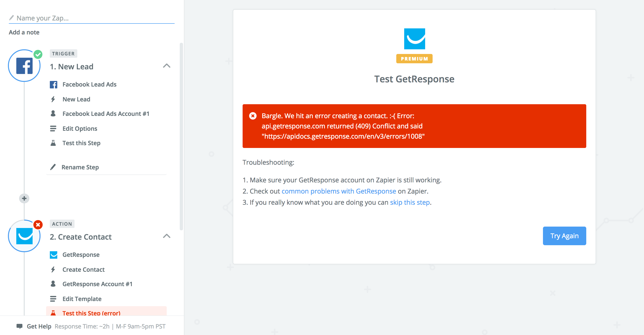
Task: Click the lightning bolt icon beside Create Contact
Action: [x=53, y=270]
